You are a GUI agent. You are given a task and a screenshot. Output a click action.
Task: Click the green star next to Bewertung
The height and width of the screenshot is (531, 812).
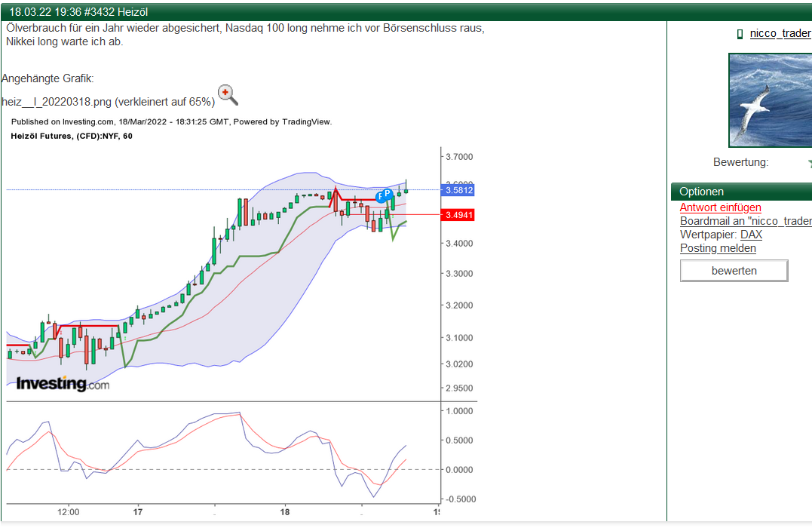(x=809, y=162)
